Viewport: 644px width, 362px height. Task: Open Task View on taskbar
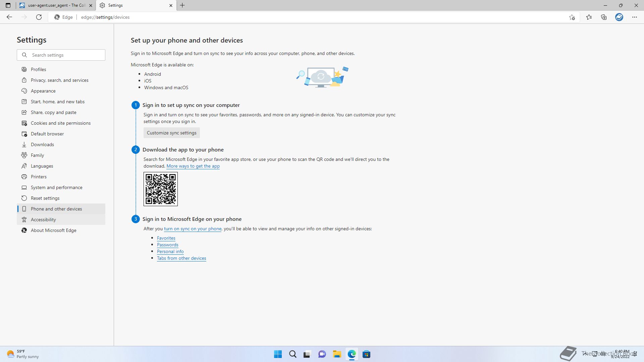click(x=307, y=354)
